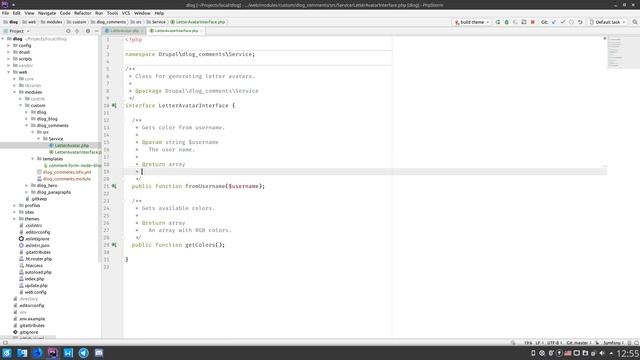Hide the Project panel using the minus icon
Image resolution: width=640 pixels, height=360 pixels.
tap(96, 31)
